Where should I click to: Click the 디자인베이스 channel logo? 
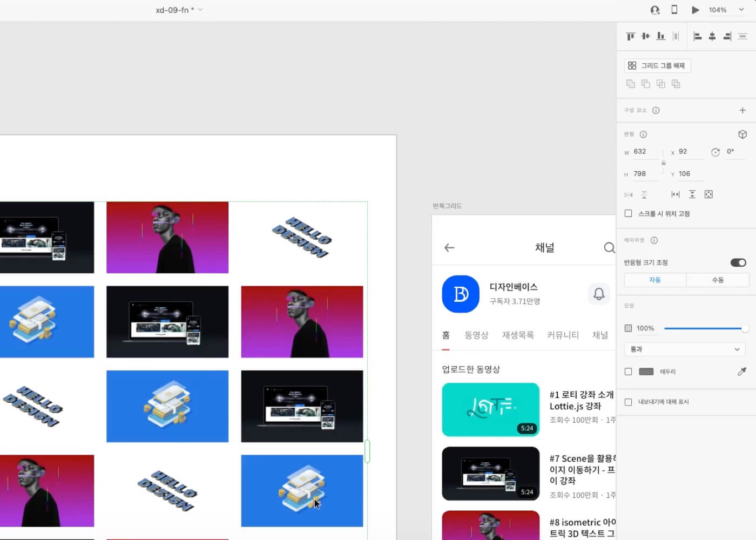tap(461, 294)
